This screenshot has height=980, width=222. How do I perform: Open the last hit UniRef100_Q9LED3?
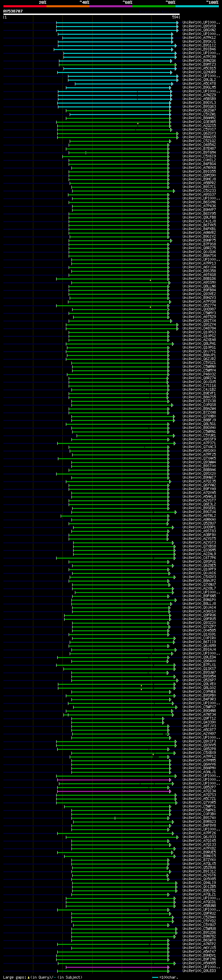[x=199, y=971]
